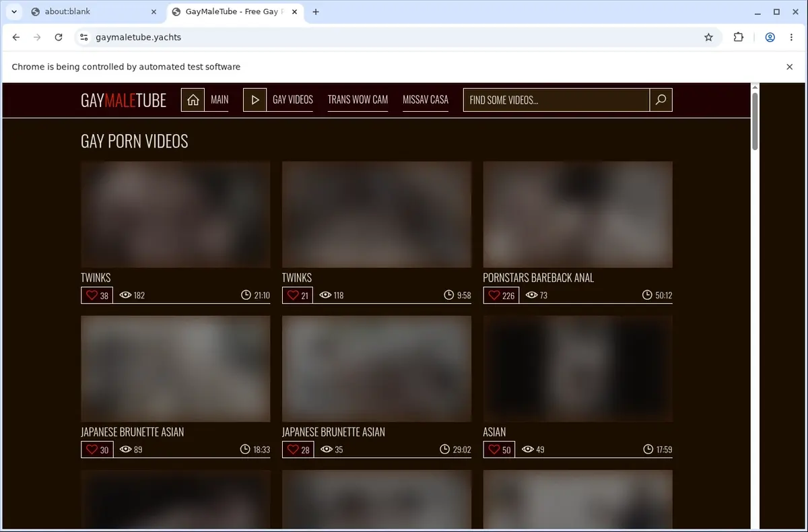Like the video with 30 hearts
This screenshot has height=532, width=808.
pos(97,449)
